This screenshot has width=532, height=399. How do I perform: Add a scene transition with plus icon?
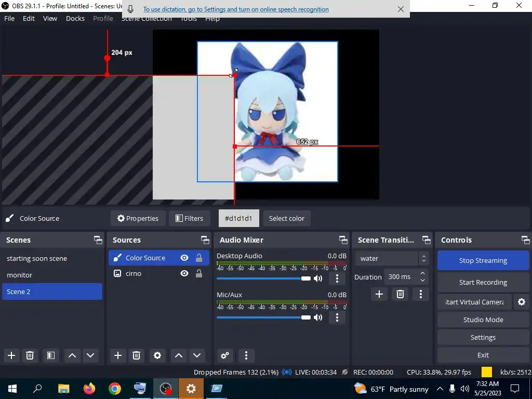(x=379, y=294)
